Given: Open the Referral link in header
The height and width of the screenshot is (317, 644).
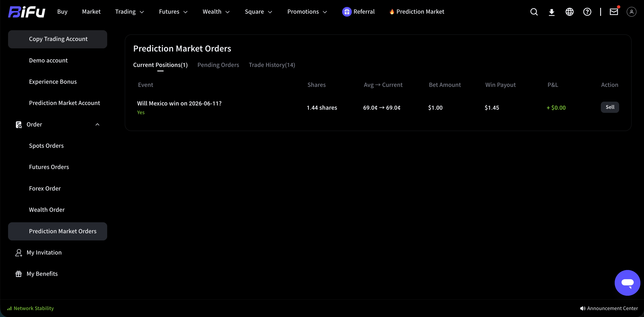Looking at the screenshot, I should 364,12.
